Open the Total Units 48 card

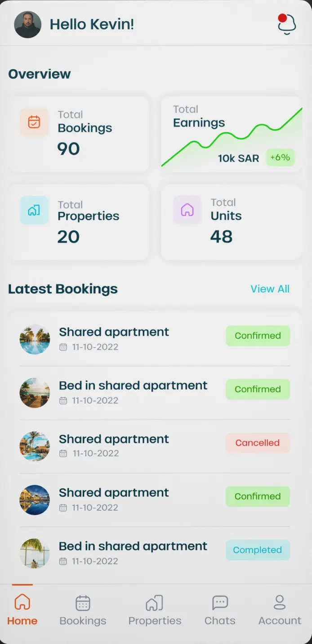tap(231, 222)
